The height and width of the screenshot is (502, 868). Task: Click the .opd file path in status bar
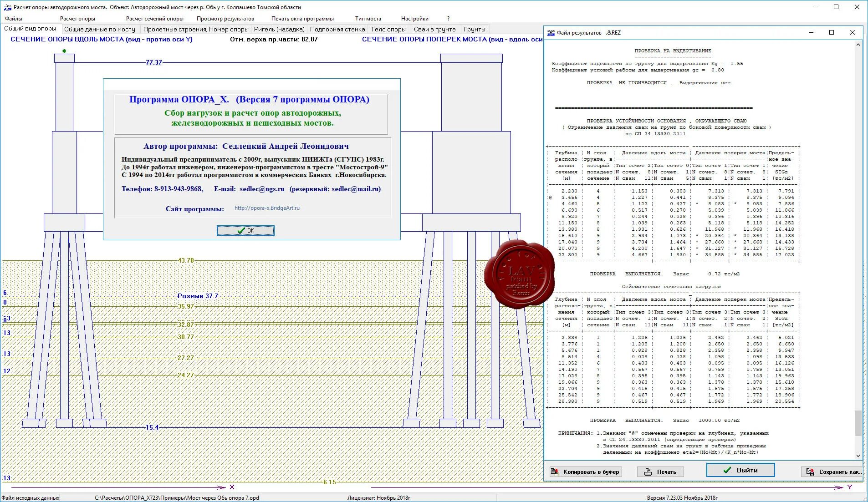(177, 498)
